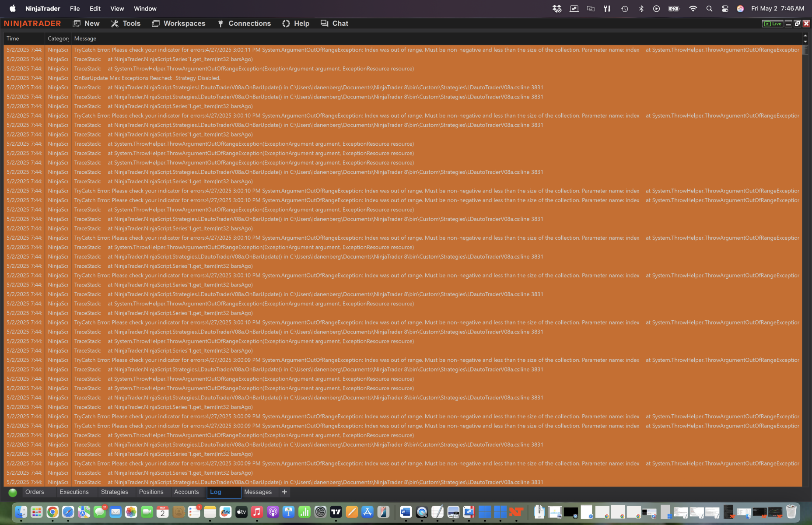Open Pages from the Dock

pos(352,511)
